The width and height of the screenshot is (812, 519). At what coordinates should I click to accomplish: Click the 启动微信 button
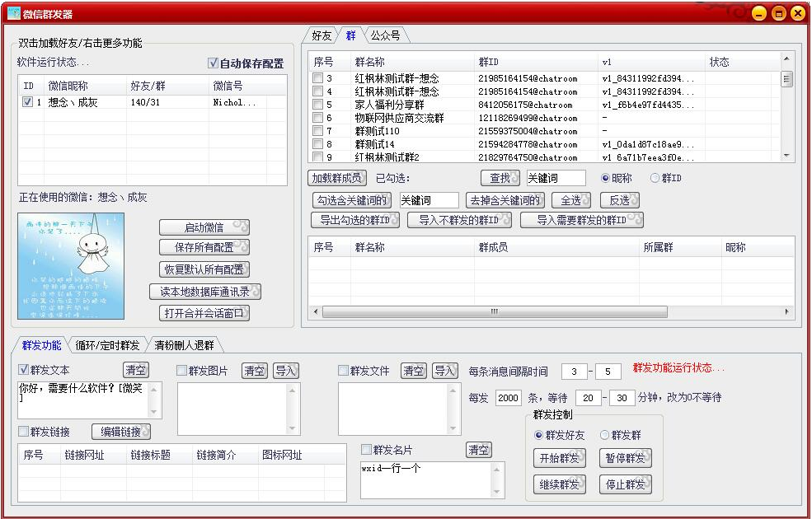(x=204, y=227)
